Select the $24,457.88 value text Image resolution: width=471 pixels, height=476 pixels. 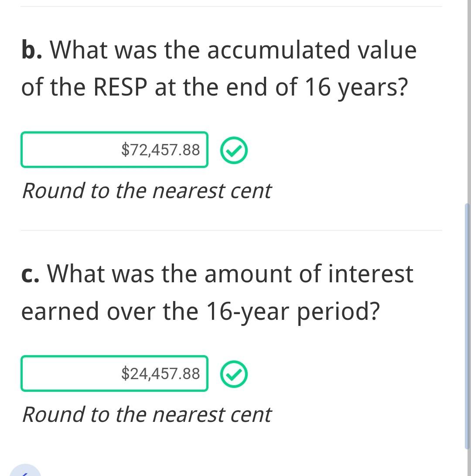[160, 374]
